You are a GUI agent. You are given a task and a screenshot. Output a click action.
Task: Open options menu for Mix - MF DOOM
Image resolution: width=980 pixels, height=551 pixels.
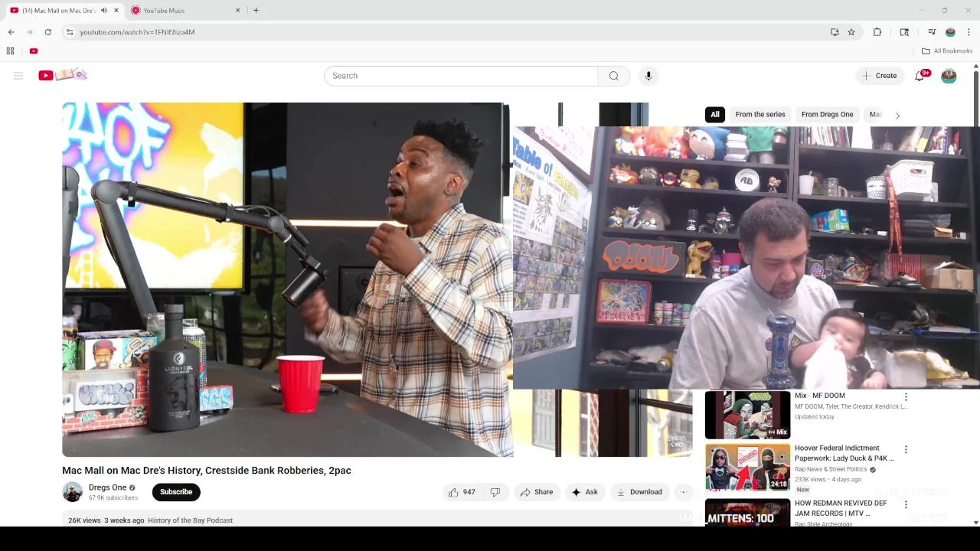(906, 397)
